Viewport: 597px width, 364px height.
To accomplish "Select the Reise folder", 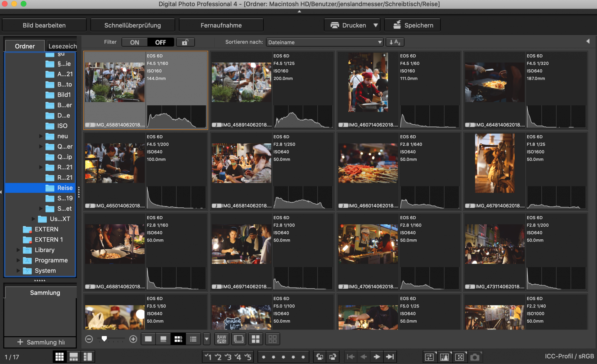I will point(40,188).
